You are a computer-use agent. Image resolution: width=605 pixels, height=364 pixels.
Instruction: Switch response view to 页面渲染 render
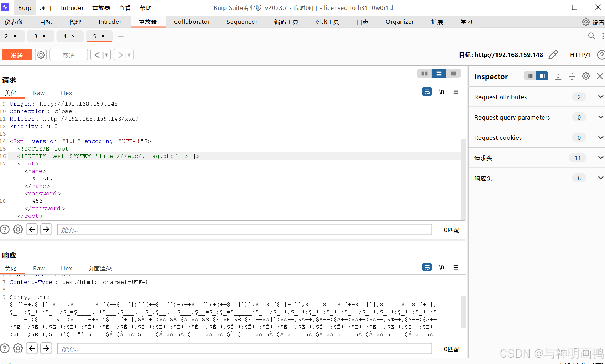click(x=100, y=268)
